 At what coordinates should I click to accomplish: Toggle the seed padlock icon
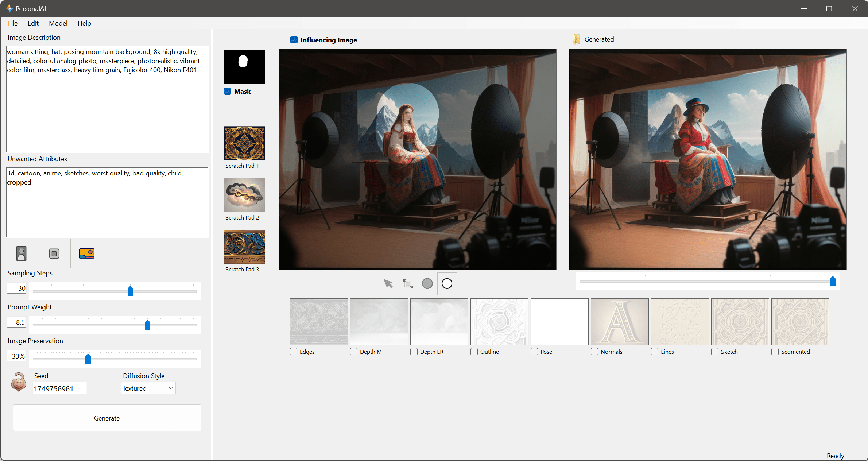[x=19, y=382]
